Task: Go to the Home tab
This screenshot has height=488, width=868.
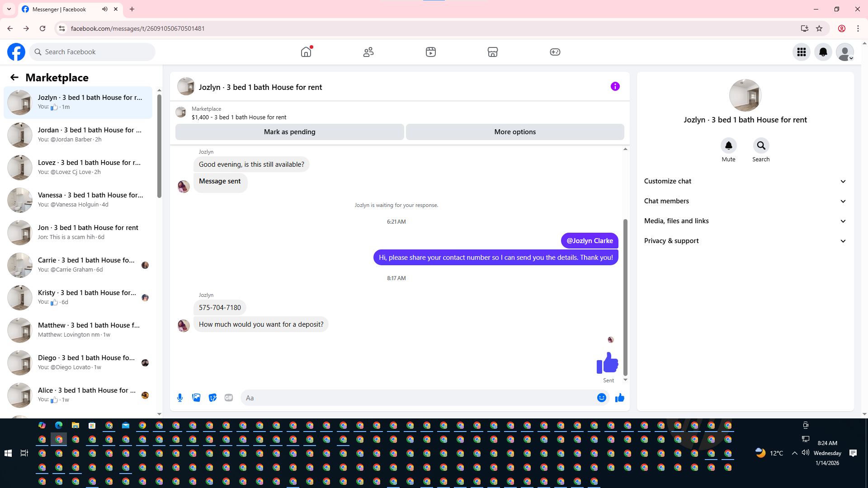Action: pyautogui.click(x=306, y=52)
